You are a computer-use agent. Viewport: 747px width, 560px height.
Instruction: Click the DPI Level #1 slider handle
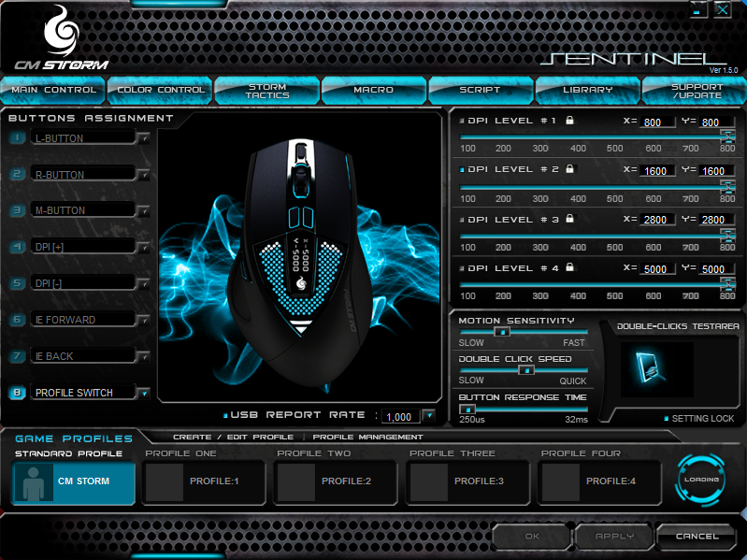coord(727,136)
